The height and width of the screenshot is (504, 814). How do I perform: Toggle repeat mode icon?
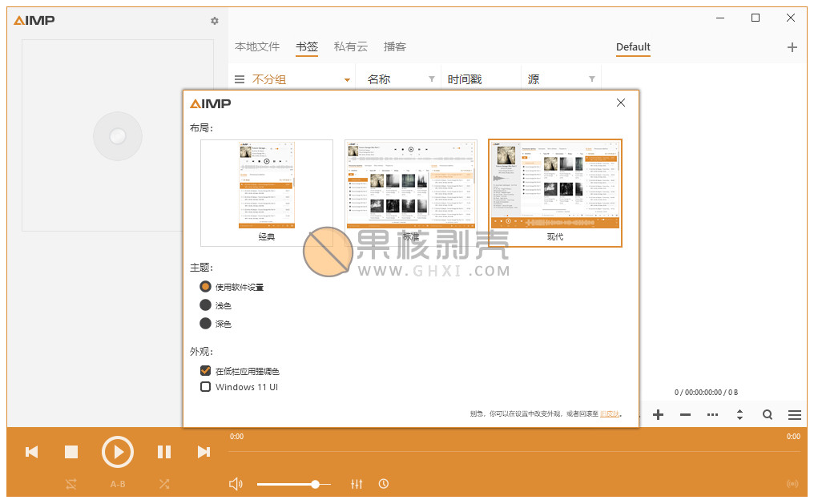[71, 484]
